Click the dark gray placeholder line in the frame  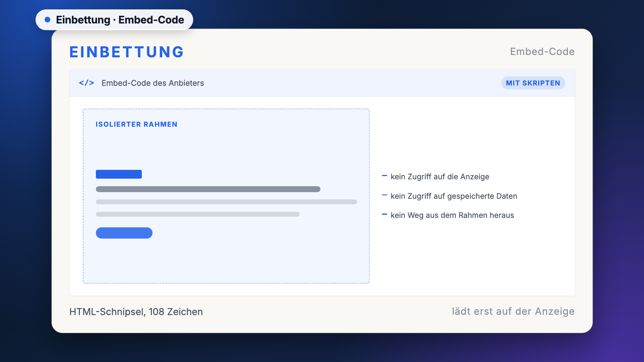(x=208, y=189)
